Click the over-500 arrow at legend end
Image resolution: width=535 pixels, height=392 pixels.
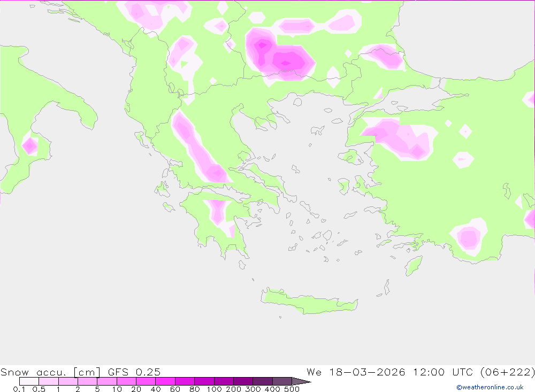[x=301, y=381]
